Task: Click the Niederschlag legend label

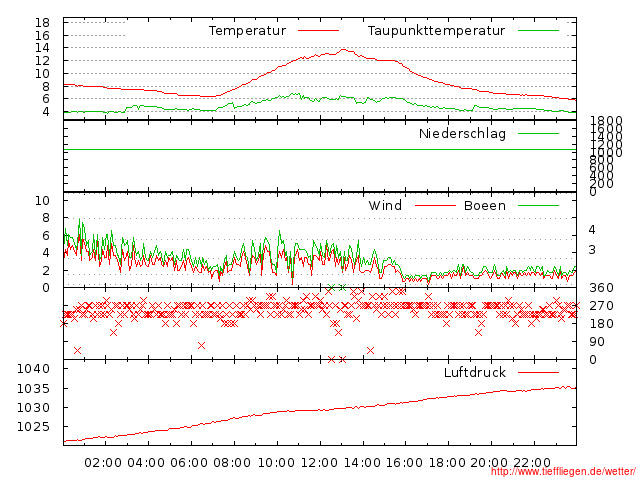Action: click(x=462, y=133)
